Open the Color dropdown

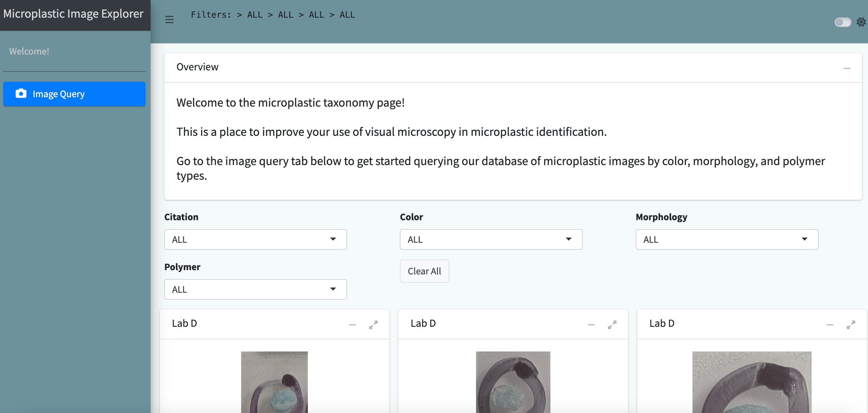click(x=491, y=239)
